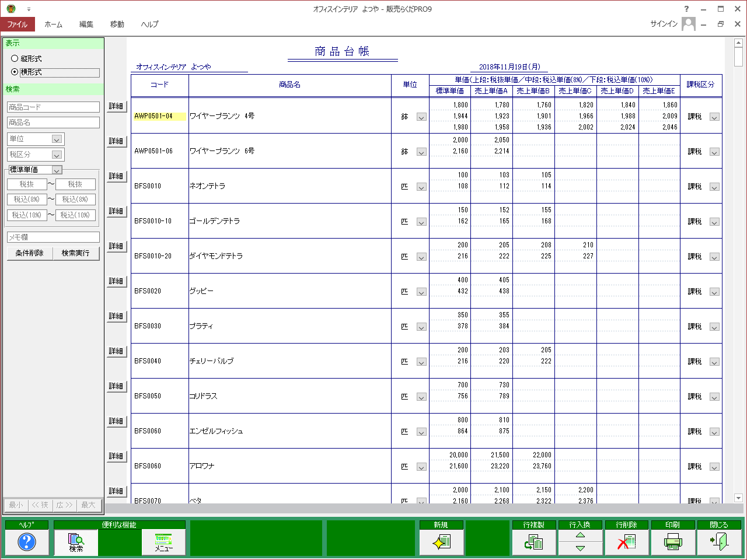Select product name ゴールデンテトラ

tap(214, 221)
